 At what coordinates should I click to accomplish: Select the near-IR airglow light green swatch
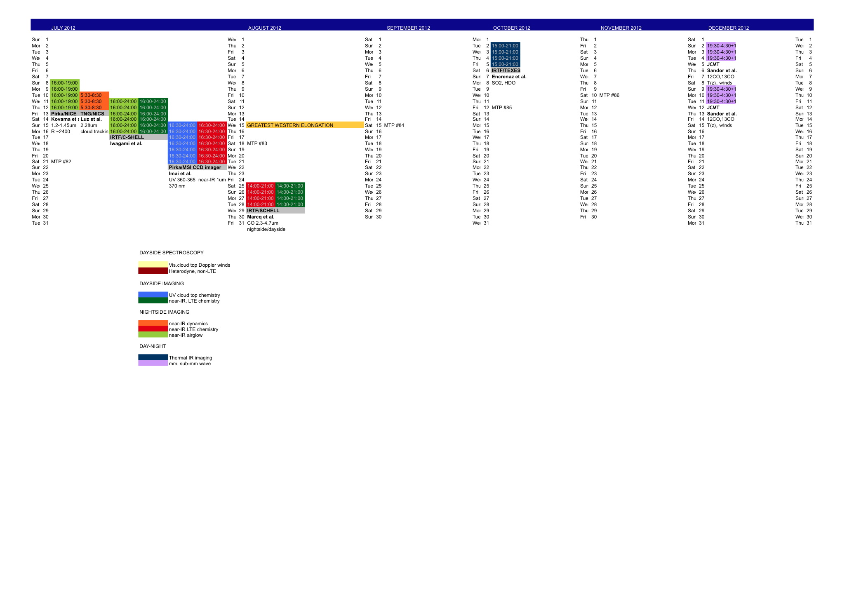point(153,335)
